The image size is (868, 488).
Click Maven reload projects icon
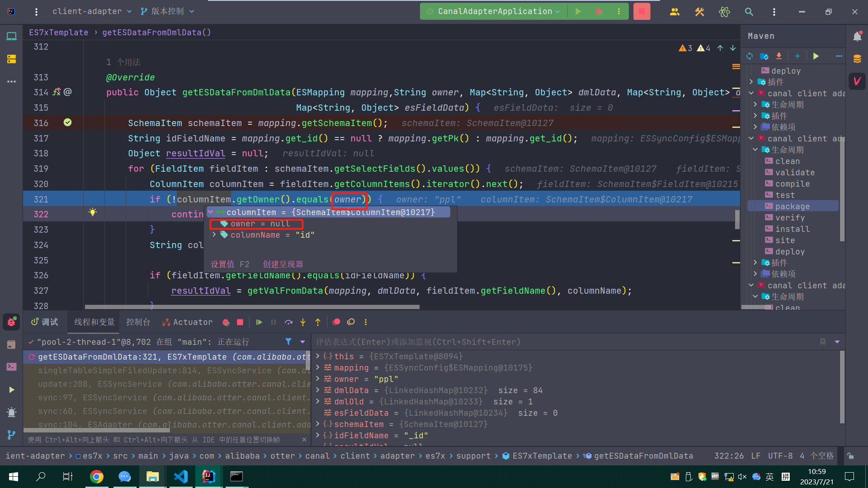(750, 56)
